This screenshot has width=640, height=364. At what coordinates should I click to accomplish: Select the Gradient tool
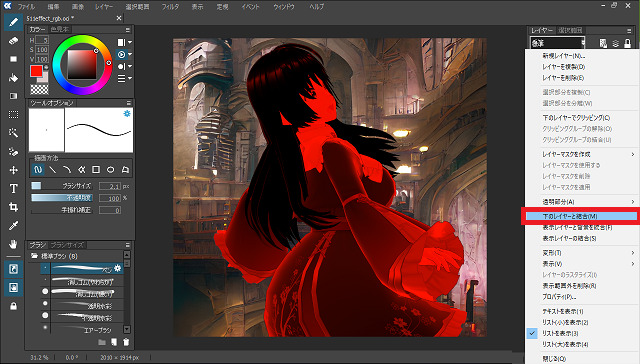coord(13,96)
